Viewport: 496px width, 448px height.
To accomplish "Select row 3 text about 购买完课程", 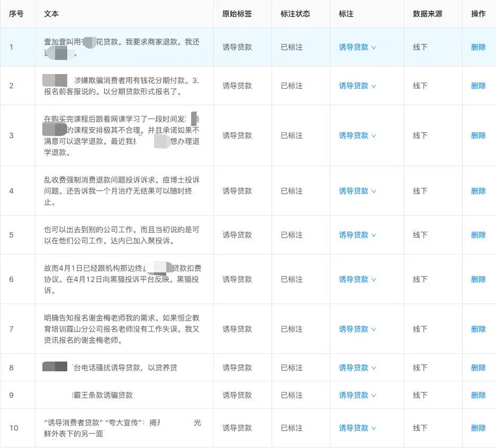I will click(x=122, y=135).
